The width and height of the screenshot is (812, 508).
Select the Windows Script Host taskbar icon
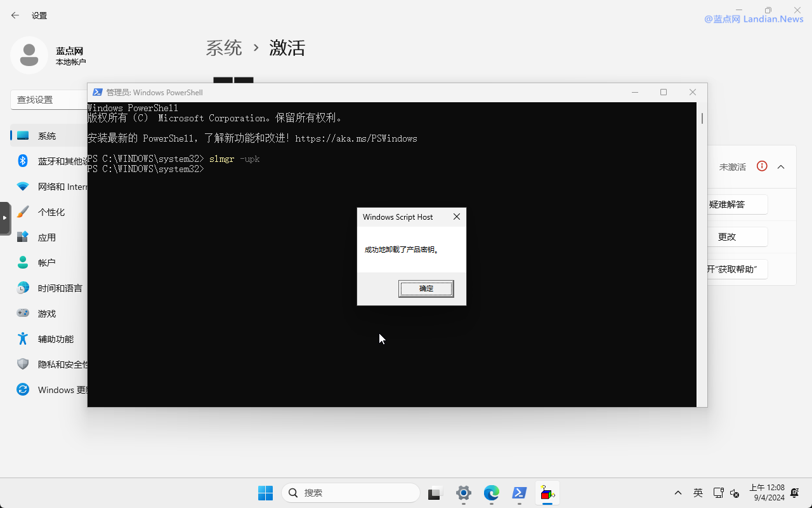547,493
